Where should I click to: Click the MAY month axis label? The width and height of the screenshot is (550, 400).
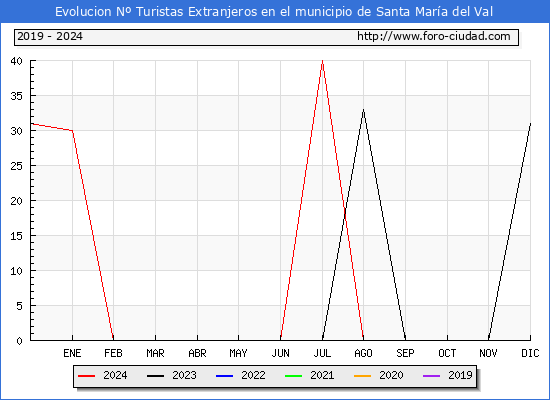coord(239,353)
